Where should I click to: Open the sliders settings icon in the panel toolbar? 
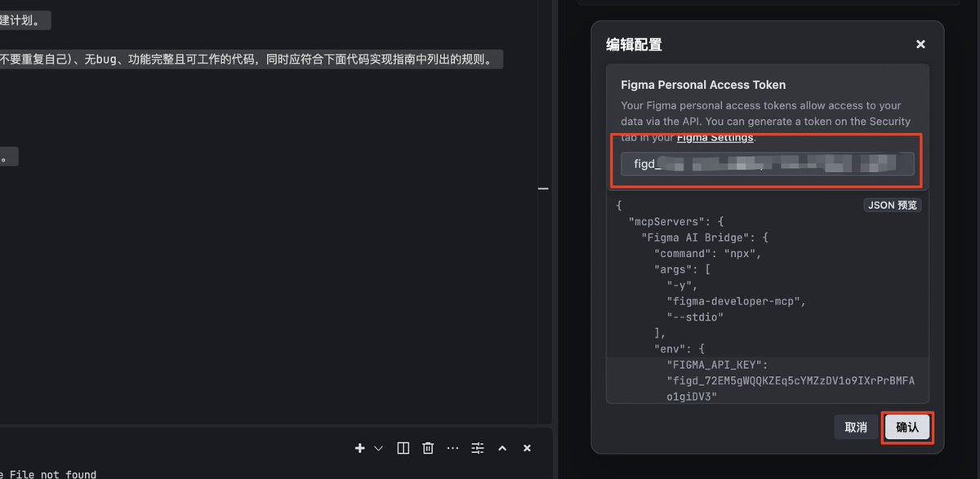pyautogui.click(x=478, y=448)
